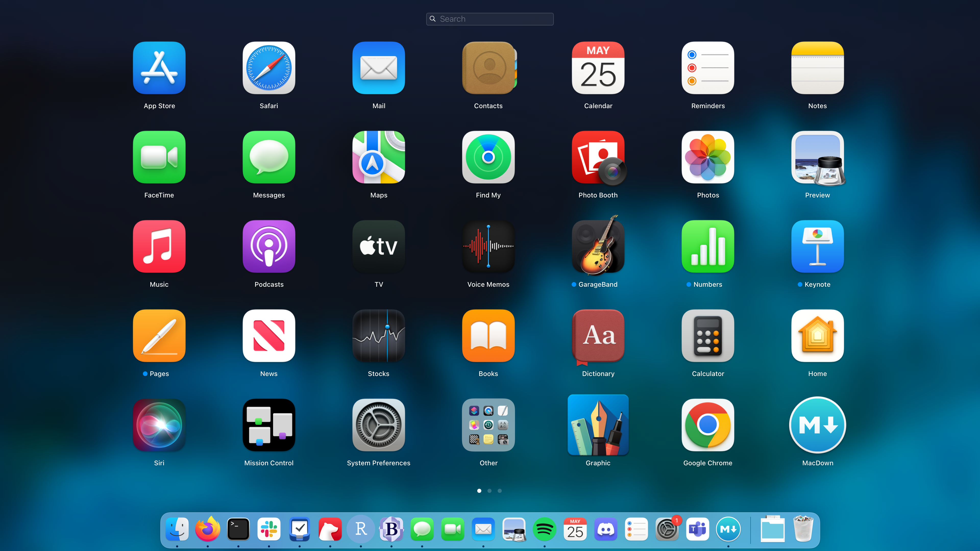Open the Apple TV app
980x551 pixels.
point(378,246)
